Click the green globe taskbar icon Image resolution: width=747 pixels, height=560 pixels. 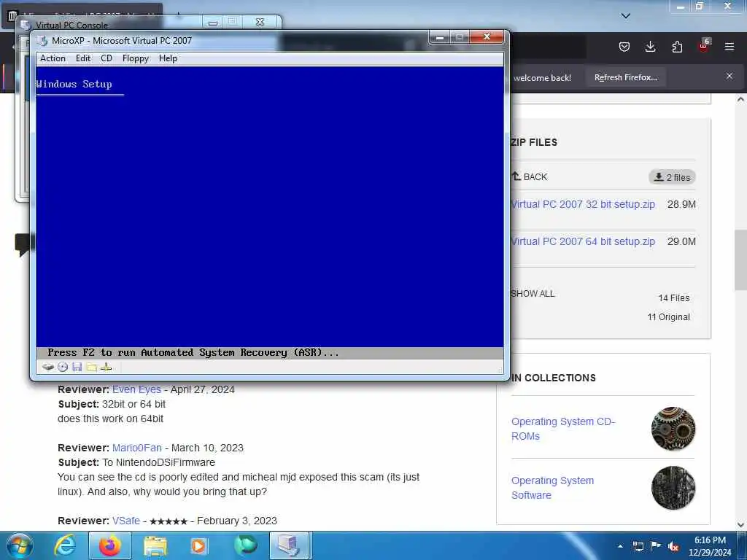click(245, 545)
